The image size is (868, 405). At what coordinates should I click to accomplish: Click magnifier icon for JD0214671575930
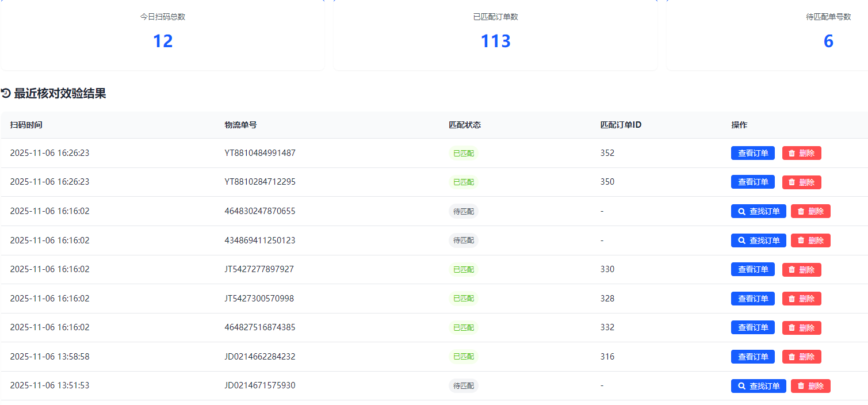(x=742, y=386)
